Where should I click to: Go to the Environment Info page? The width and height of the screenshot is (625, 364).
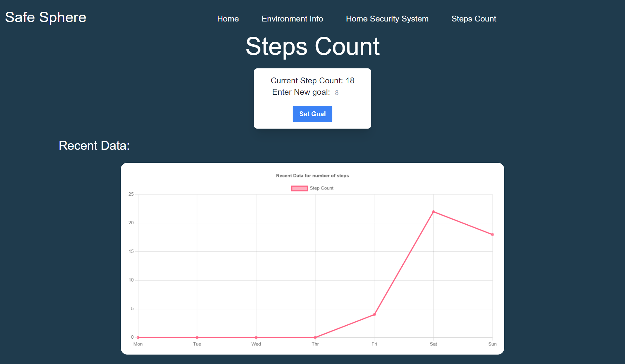(x=292, y=19)
